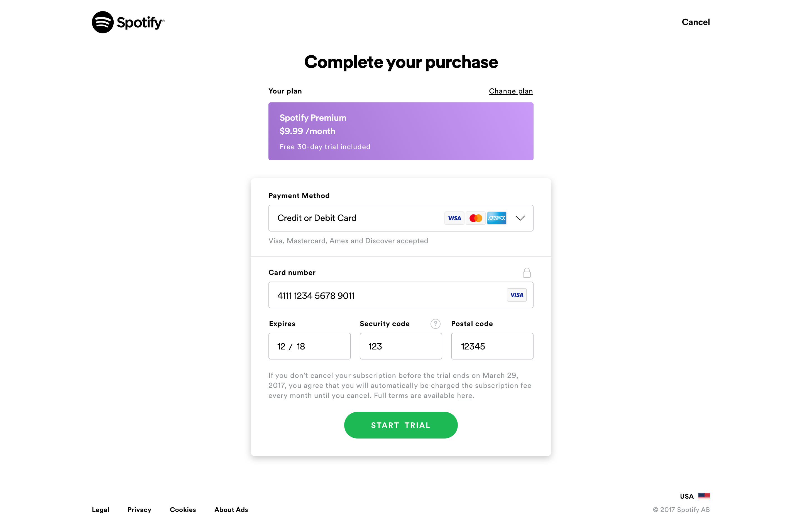Screen dimensions: 802x532
Task: Expand the payment method chevron arrow
Action: click(520, 218)
